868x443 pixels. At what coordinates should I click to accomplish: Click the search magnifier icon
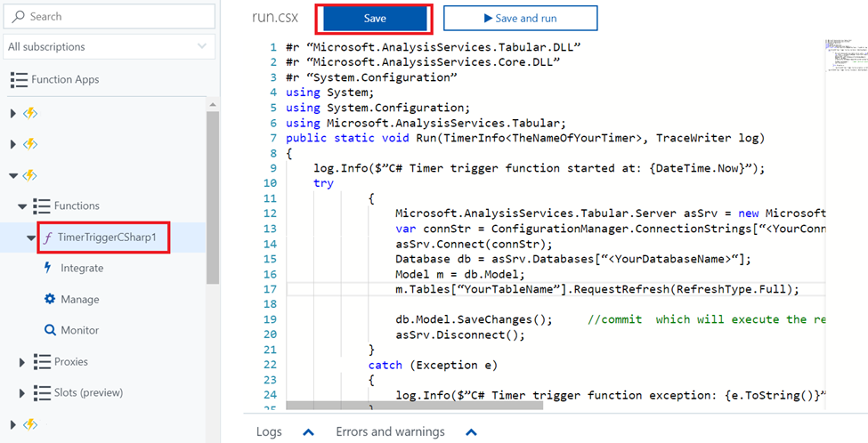[19, 17]
